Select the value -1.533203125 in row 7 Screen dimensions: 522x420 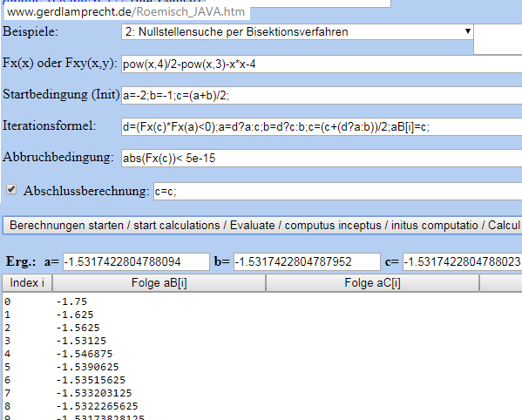[94, 393]
